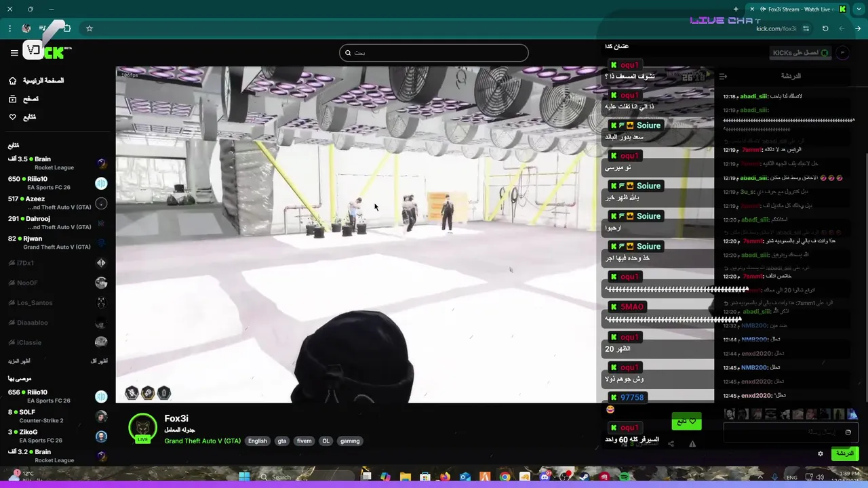Open Rjwan's Grand Theft Auto V channel
Viewport: 868px width, 488px height.
coord(58,243)
